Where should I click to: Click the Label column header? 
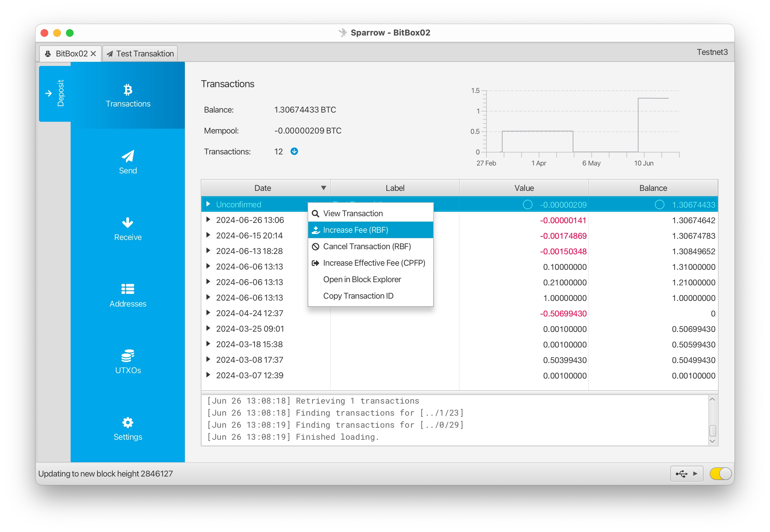click(395, 188)
